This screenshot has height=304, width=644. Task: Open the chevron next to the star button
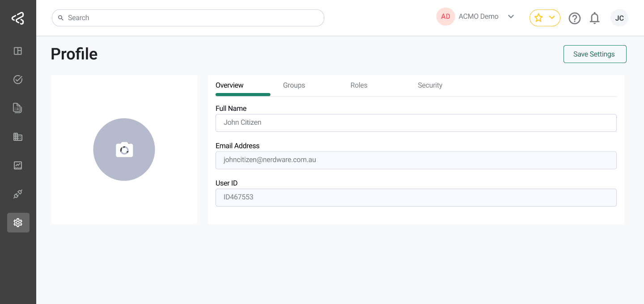coord(551,18)
